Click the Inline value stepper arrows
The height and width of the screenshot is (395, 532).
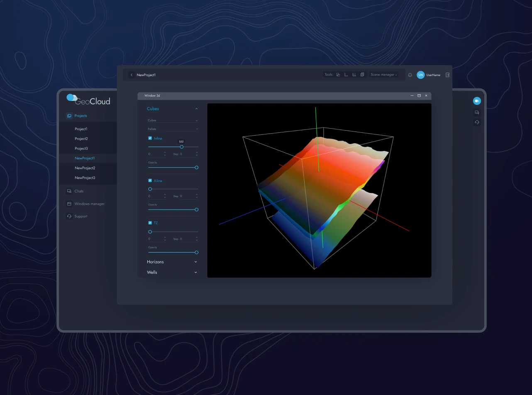(165, 154)
